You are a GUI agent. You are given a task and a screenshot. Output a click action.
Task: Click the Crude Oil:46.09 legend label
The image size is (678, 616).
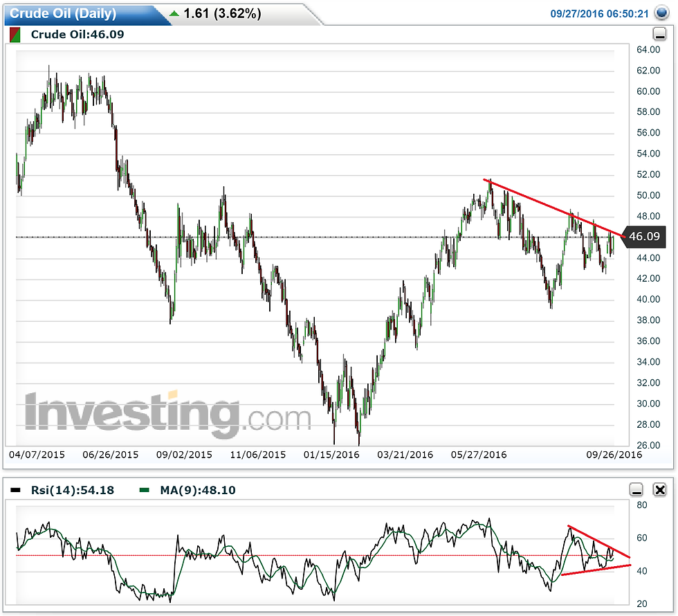tap(77, 35)
